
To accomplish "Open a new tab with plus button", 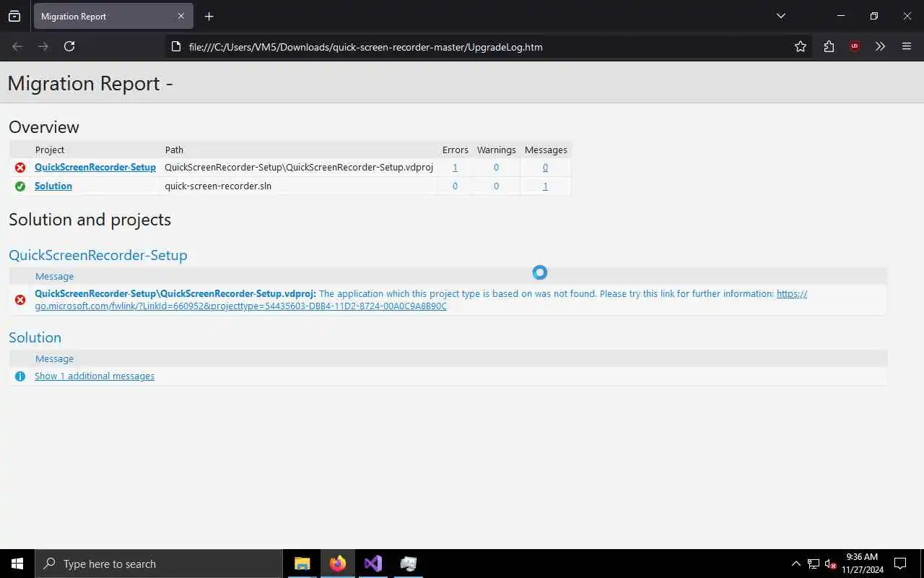I will (209, 16).
